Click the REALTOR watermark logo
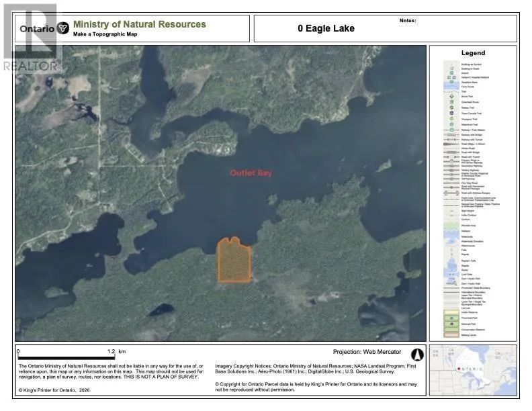This screenshot has height=411, width=532. 32,38
